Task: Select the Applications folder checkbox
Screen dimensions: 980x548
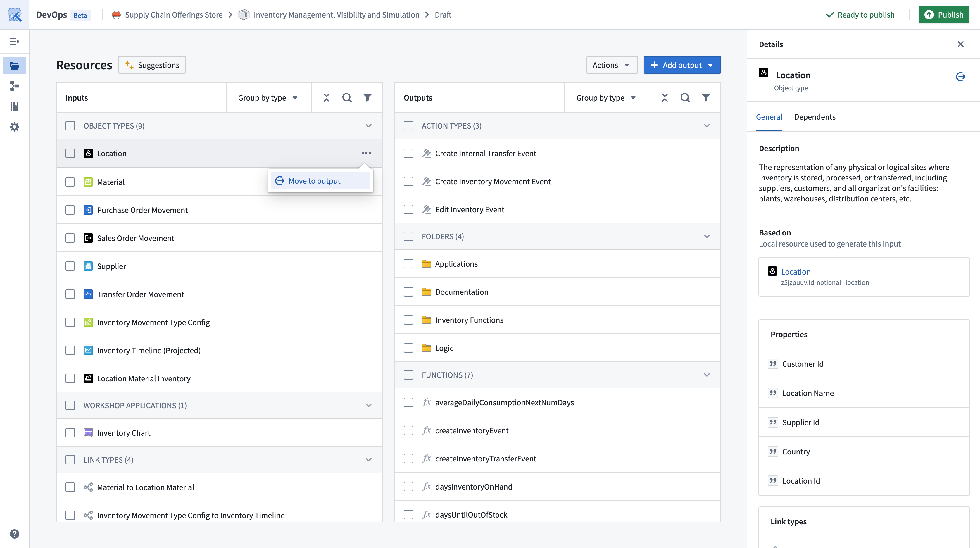Action: click(408, 264)
